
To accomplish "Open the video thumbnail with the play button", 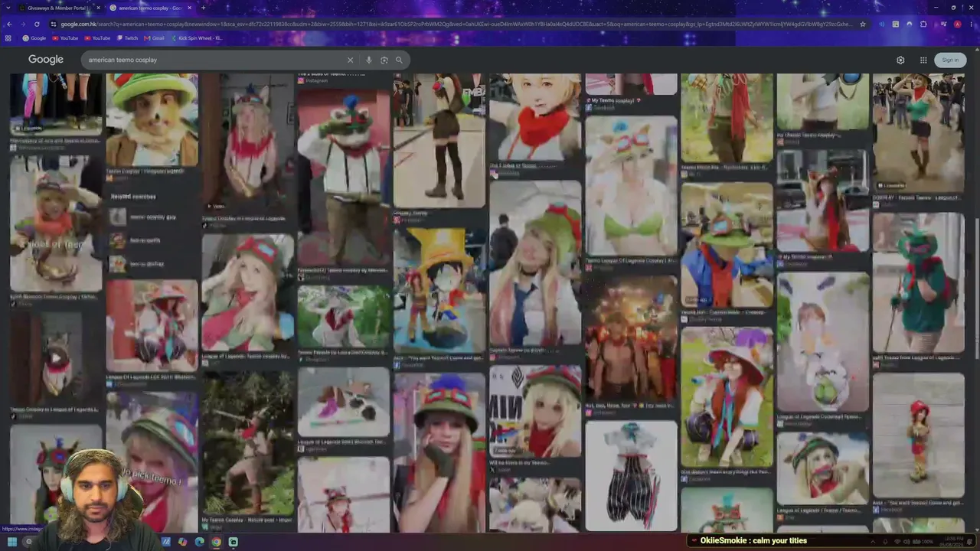I will click(56, 357).
